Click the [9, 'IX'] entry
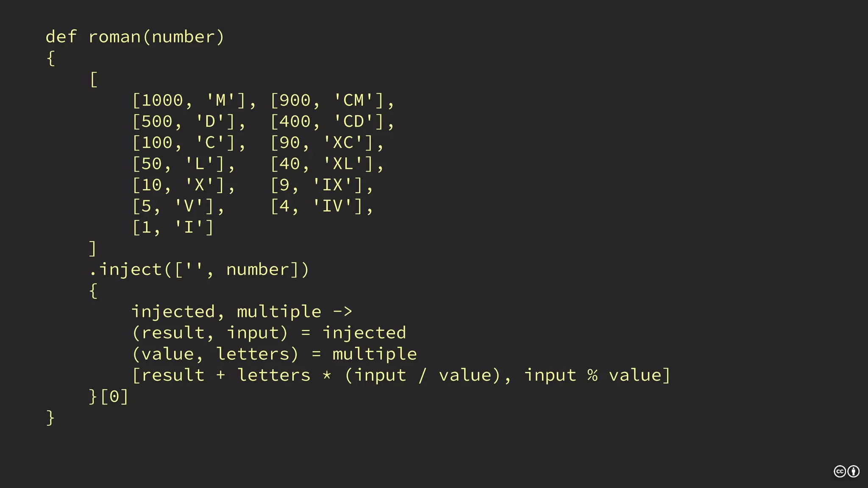 [x=317, y=185]
